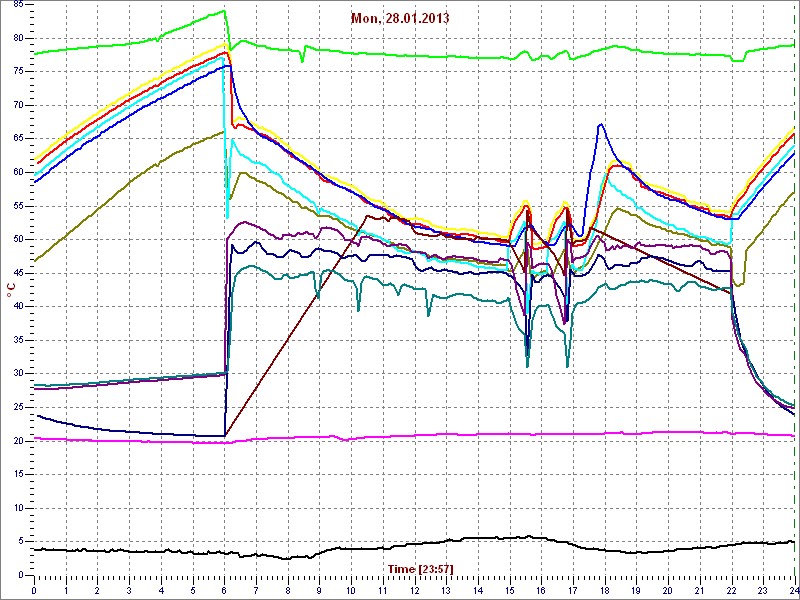
Task: Click hour 9 on the time axis
Action: (319, 591)
